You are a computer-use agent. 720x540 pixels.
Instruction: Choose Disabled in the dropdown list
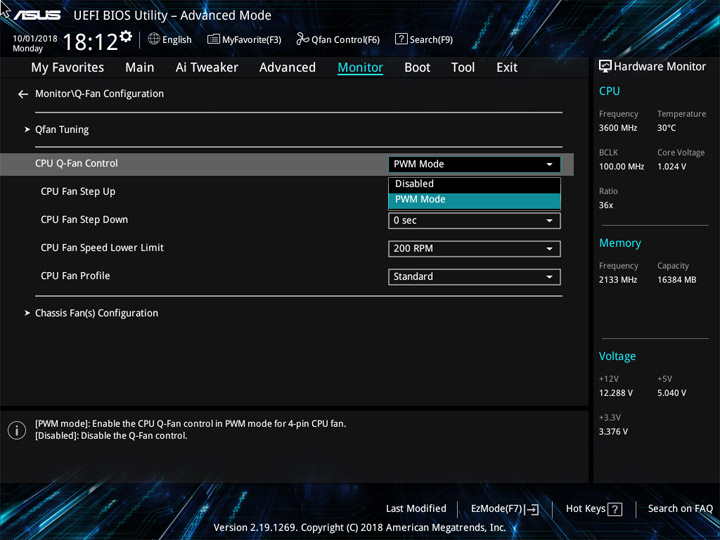(474, 184)
